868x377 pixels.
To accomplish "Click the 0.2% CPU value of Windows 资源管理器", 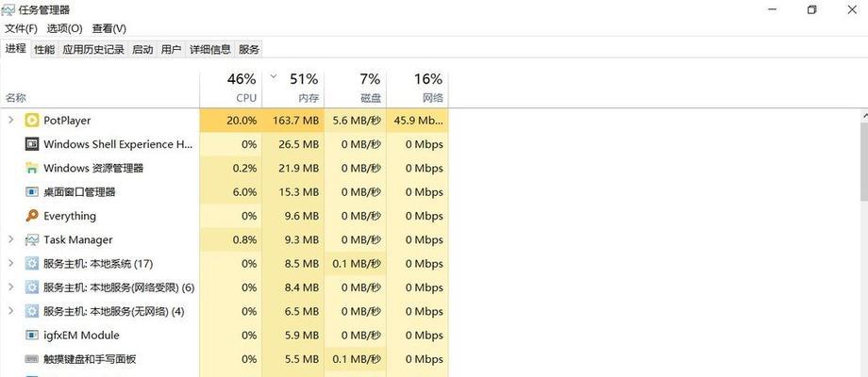I will click(245, 168).
